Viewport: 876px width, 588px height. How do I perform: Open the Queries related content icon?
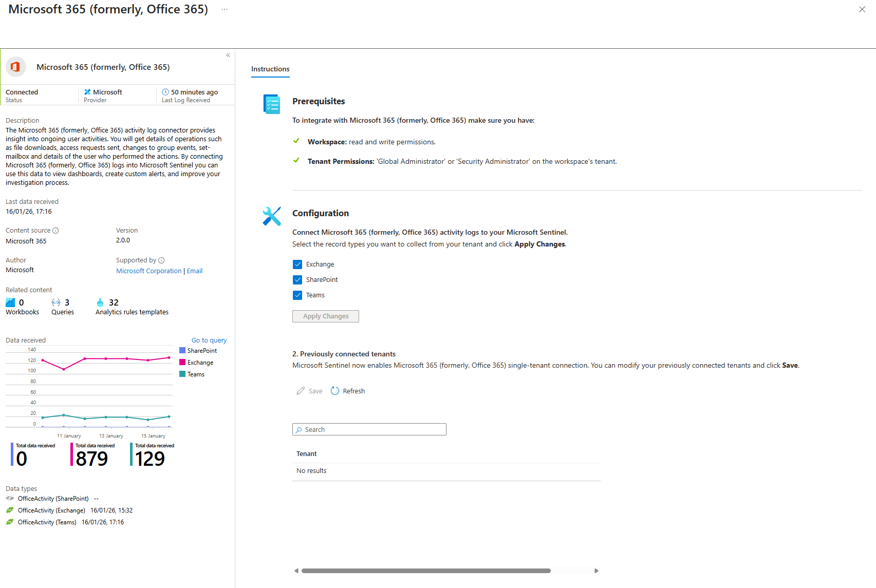56,302
